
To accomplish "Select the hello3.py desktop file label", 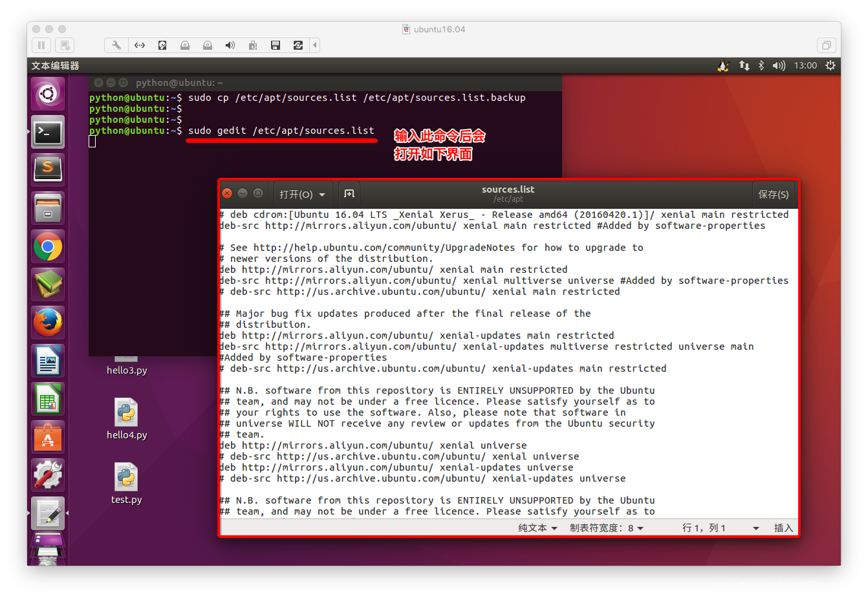I will click(127, 370).
